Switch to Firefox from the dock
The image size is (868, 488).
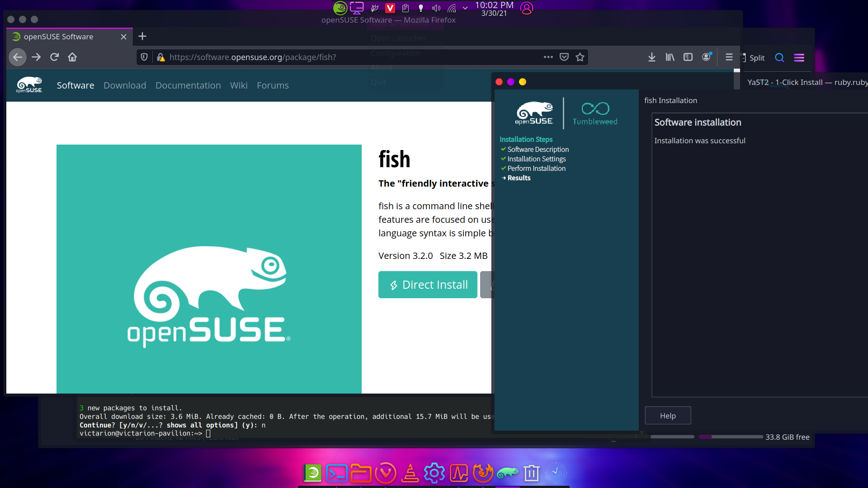click(483, 473)
